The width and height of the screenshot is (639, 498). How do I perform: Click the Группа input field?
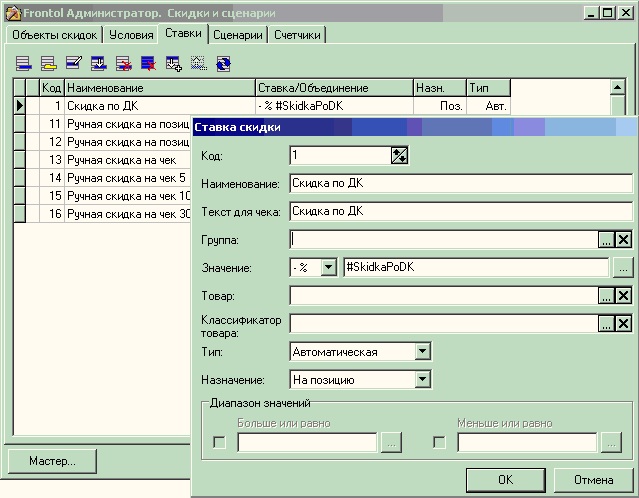pyautogui.click(x=444, y=240)
